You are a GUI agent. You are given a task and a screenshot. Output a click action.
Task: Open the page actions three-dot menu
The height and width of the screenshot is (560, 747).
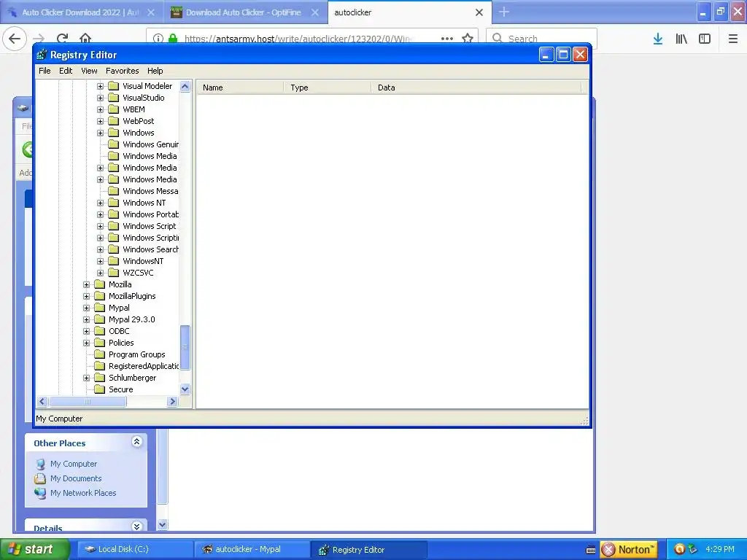(x=447, y=38)
